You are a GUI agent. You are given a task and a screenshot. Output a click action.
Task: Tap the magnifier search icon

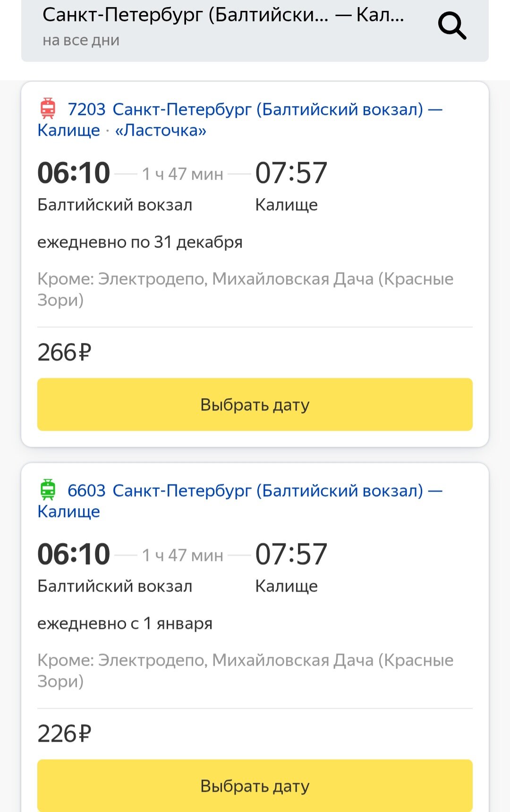452,26
